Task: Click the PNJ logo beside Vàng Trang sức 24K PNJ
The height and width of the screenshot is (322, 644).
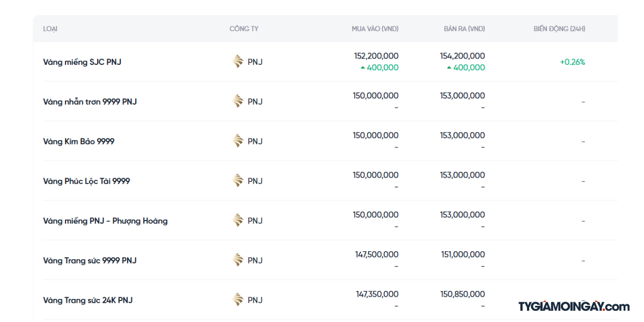Action: pyautogui.click(x=238, y=300)
